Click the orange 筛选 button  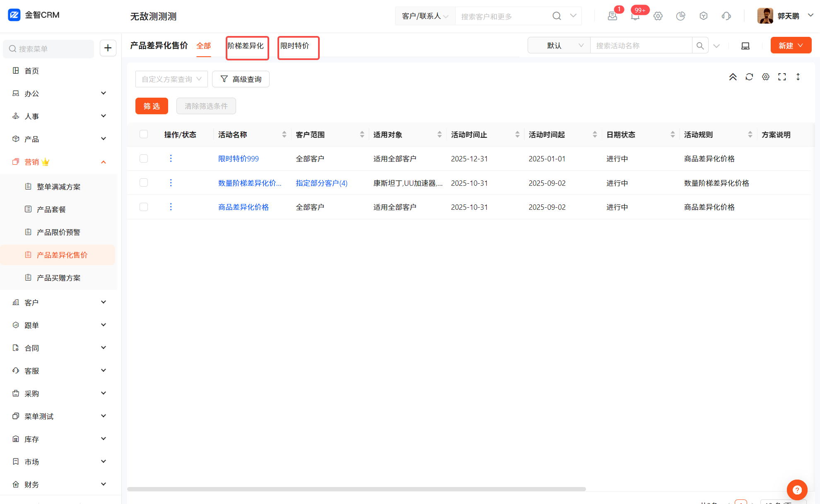click(152, 106)
